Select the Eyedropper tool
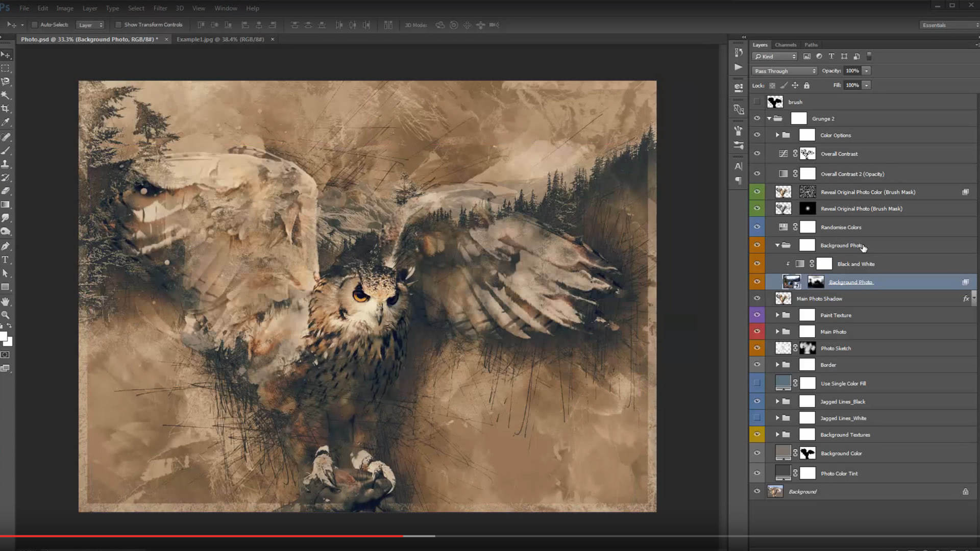 click(6, 122)
